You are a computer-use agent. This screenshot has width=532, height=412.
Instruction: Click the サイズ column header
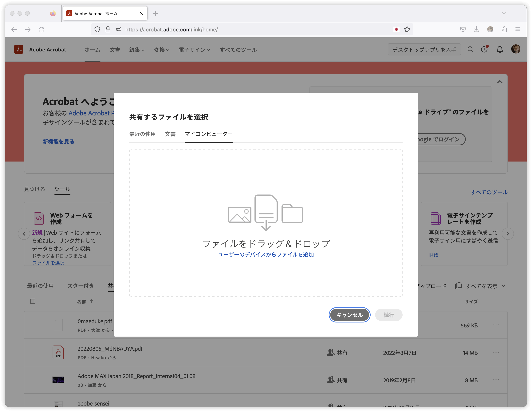(x=471, y=302)
